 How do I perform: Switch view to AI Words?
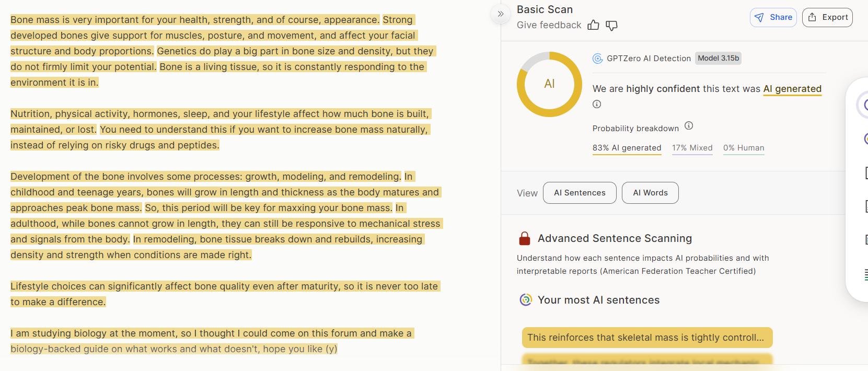650,193
